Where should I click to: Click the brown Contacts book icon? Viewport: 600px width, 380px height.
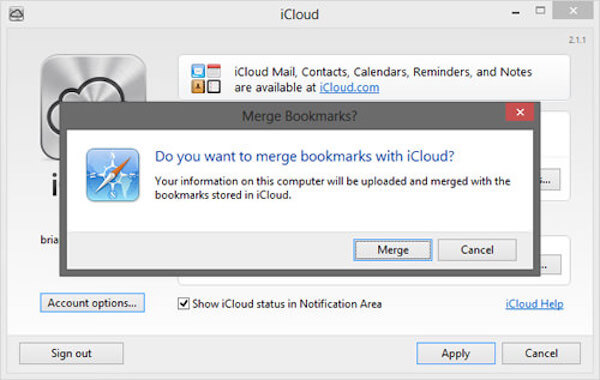[x=198, y=87]
